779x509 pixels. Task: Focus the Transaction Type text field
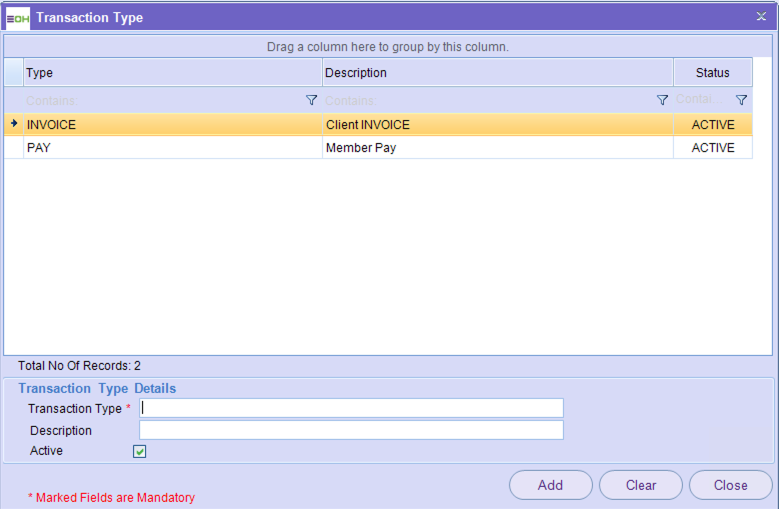(351, 408)
